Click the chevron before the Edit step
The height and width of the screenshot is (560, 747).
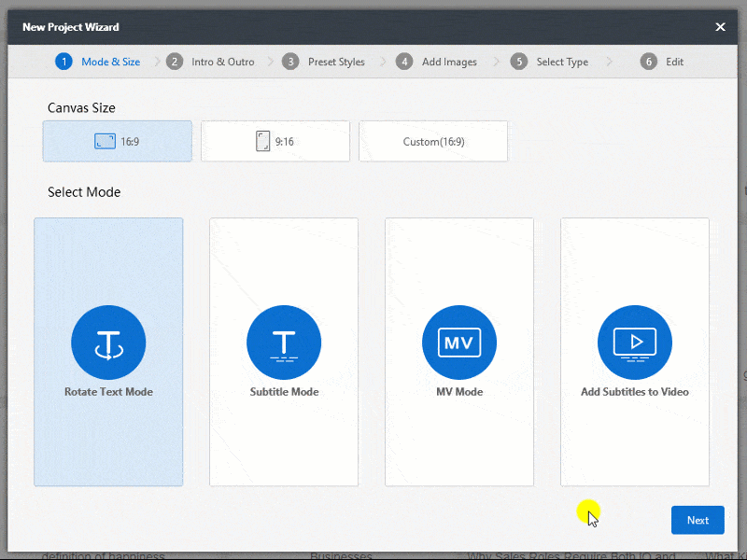pos(611,61)
